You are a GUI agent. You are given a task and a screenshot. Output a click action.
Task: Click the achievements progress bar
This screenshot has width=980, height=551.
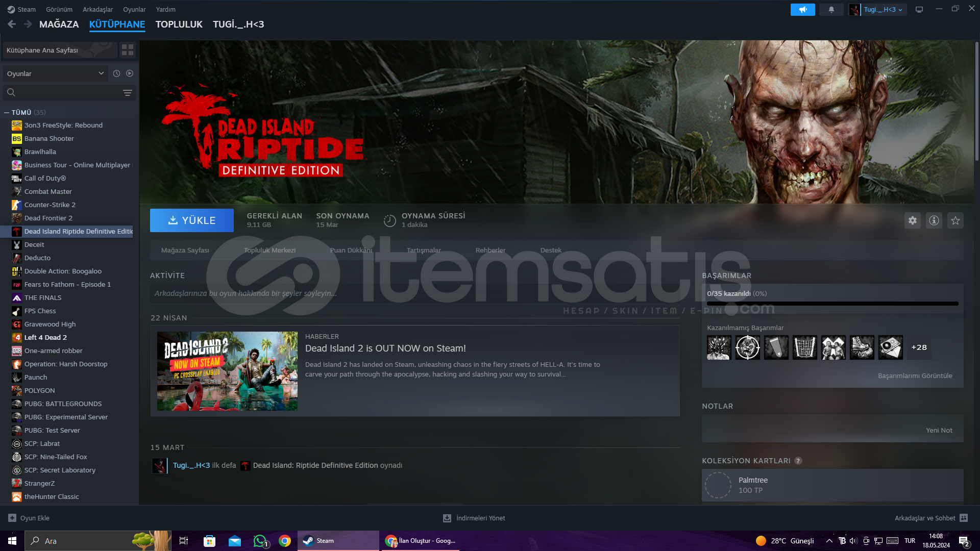[832, 304]
